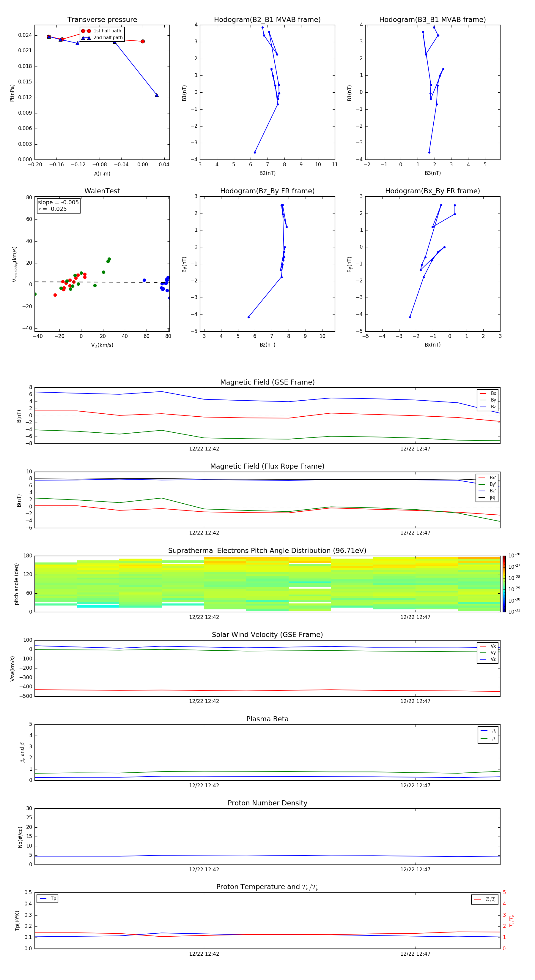This screenshot has width=535, height=980.
Task: Click the |B| legend entry in flux rope panel
Action: [487, 498]
